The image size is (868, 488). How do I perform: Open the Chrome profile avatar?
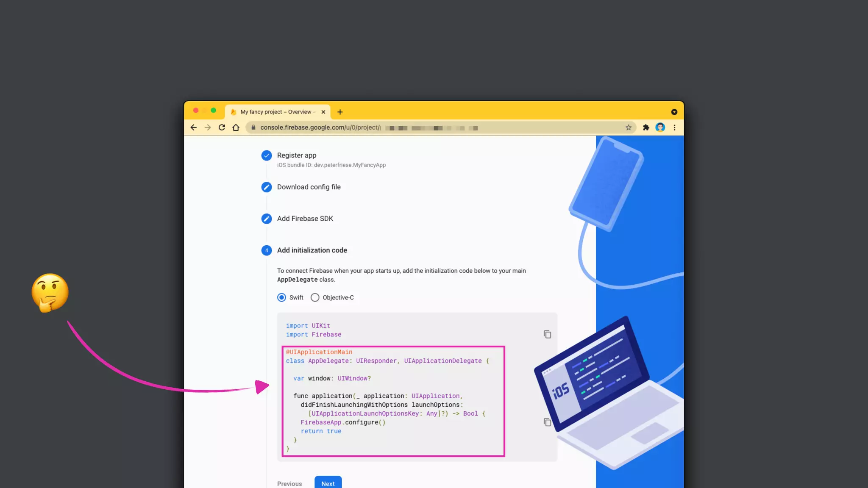[660, 128]
